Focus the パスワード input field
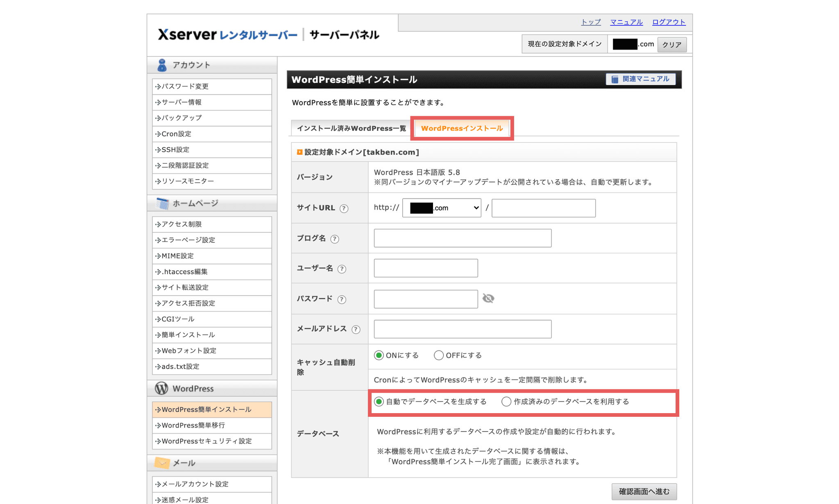The height and width of the screenshot is (504, 839). click(x=426, y=299)
